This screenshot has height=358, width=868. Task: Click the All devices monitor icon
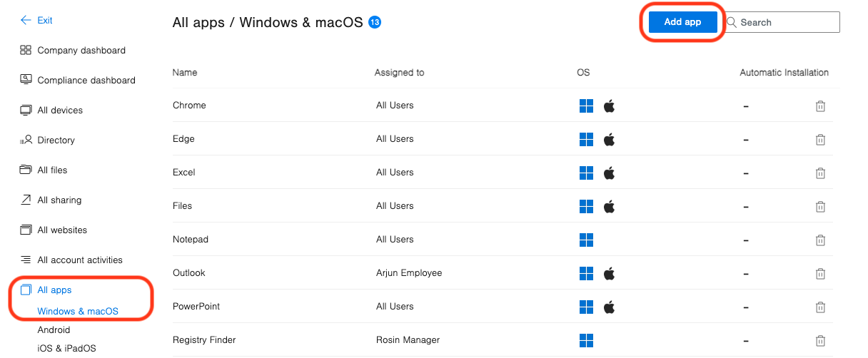pyautogui.click(x=26, y=111)
